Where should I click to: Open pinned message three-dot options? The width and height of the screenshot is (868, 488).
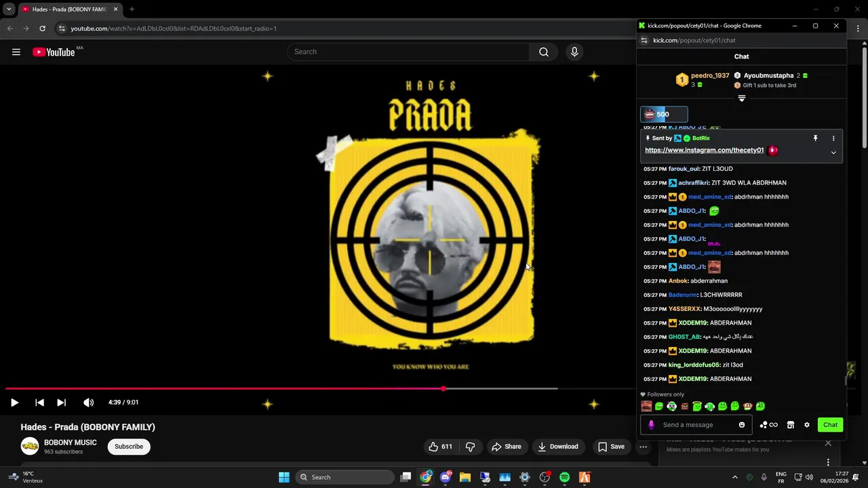(833, 138)
